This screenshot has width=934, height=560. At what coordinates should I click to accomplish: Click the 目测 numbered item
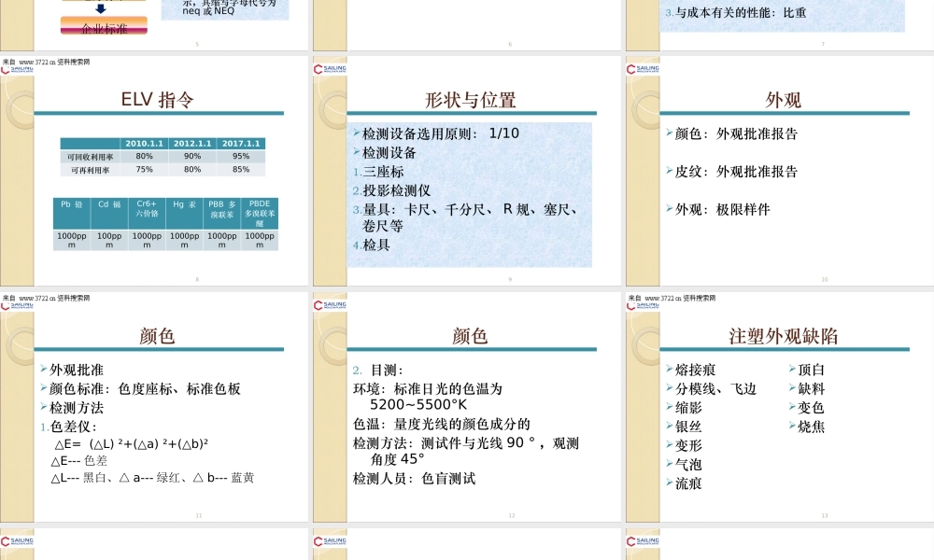(x=377, y=371)
